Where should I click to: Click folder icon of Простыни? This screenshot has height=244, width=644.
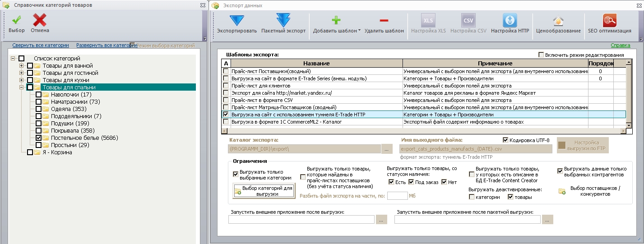coord(46,145)
